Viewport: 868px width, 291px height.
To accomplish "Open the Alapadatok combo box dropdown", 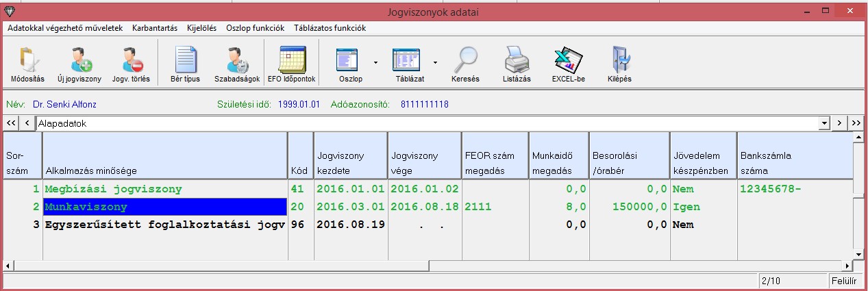I will click(x=824, y=123).
